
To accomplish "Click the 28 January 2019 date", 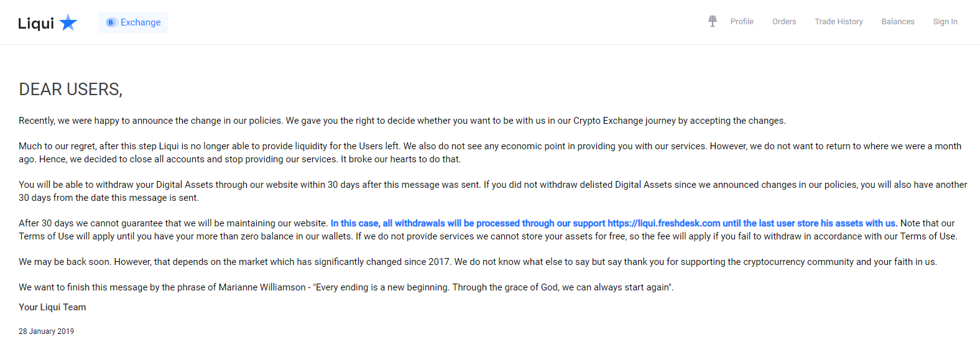I will 46,331.
